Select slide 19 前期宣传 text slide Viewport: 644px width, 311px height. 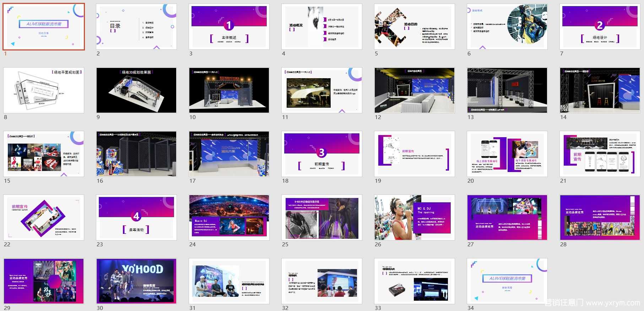415,154
